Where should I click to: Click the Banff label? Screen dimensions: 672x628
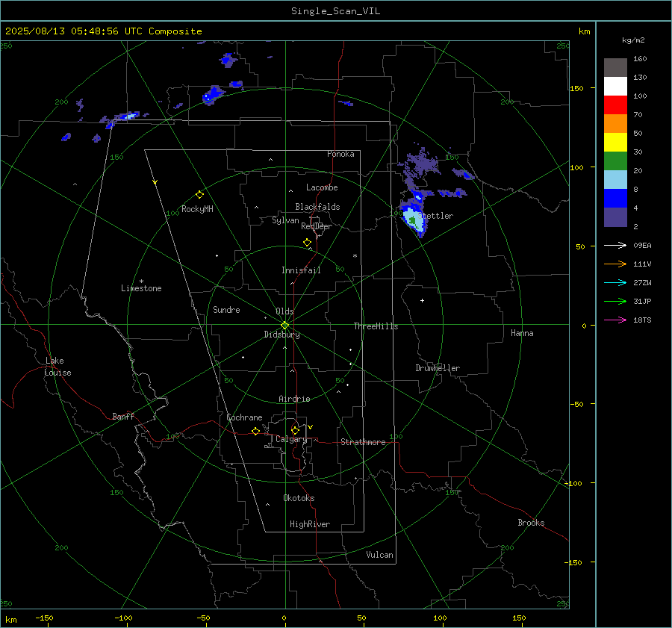[x=123, y=416]
